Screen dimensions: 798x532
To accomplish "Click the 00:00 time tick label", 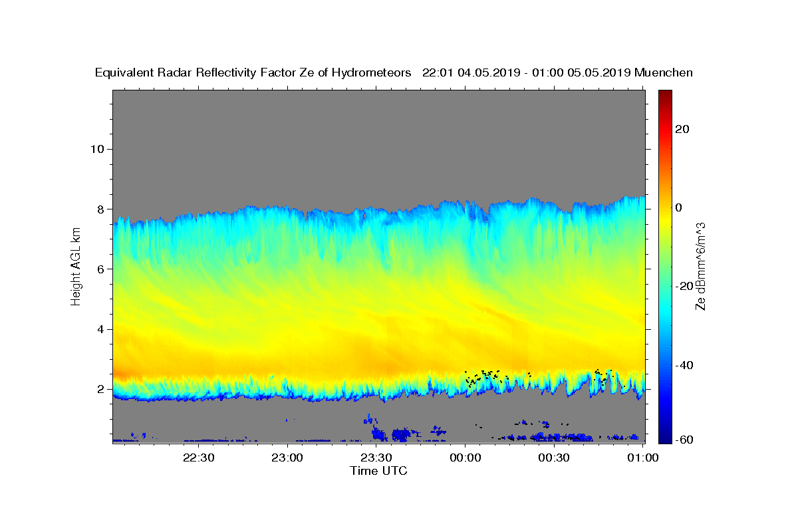I will (465, 458).
